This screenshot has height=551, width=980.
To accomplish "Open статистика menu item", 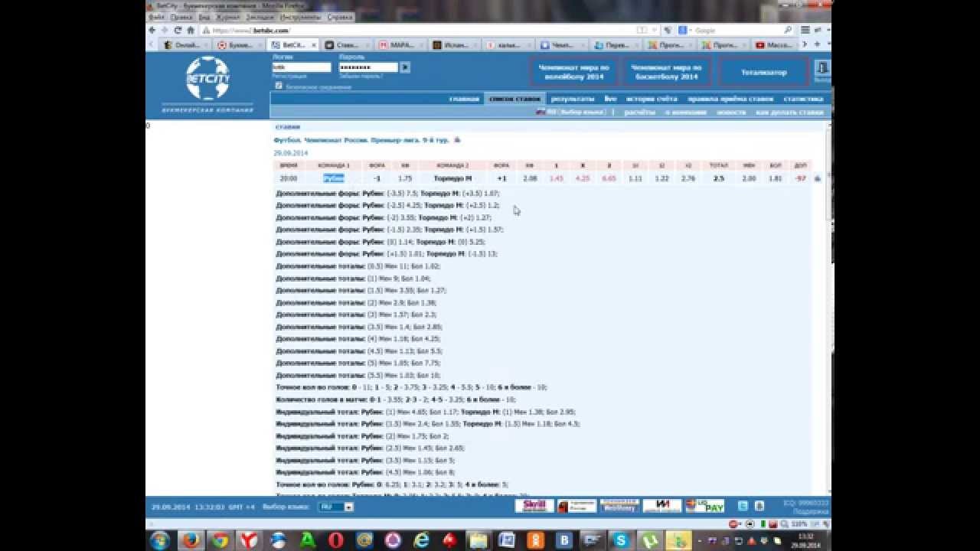I will 803,99.
